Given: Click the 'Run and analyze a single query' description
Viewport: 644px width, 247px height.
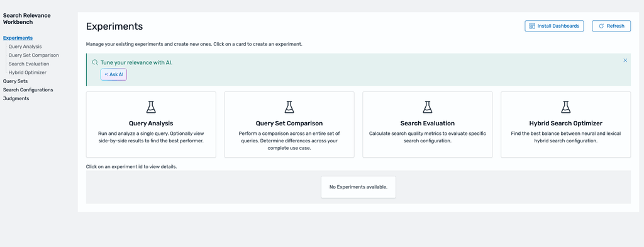Looking at the screenshot, I should pyautogui.click(x=151, y=137).
